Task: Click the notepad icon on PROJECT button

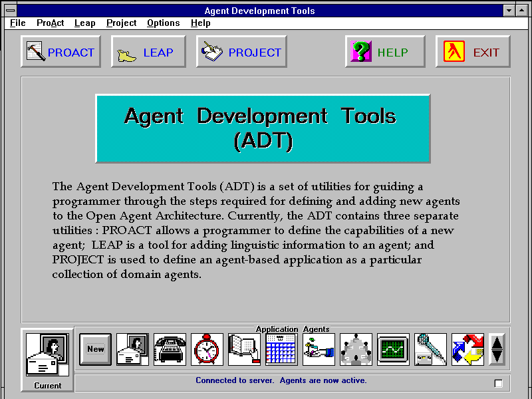Action: pos(212,51)
